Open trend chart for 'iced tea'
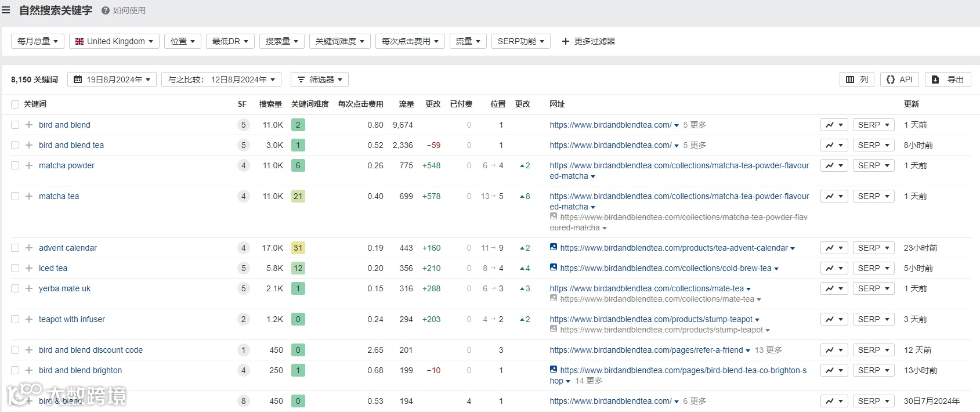980x412 pixels. (834, 268)
